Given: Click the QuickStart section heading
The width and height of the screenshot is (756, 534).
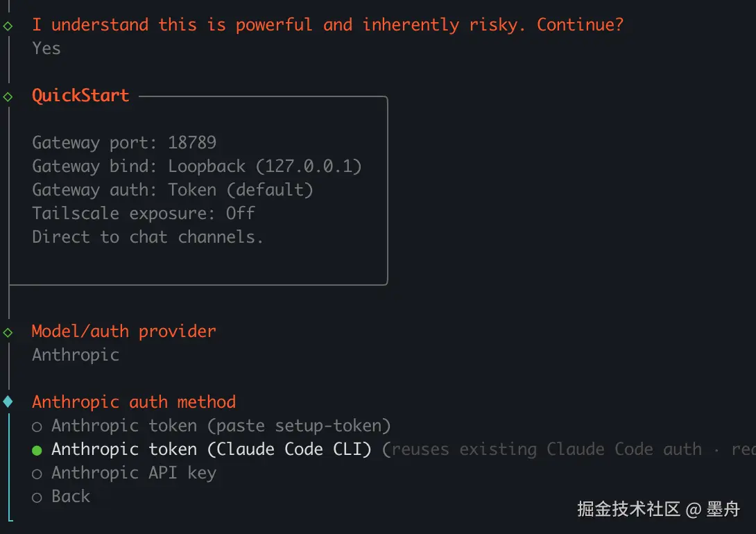Looking at the screenshot, I should click(80, 96).
